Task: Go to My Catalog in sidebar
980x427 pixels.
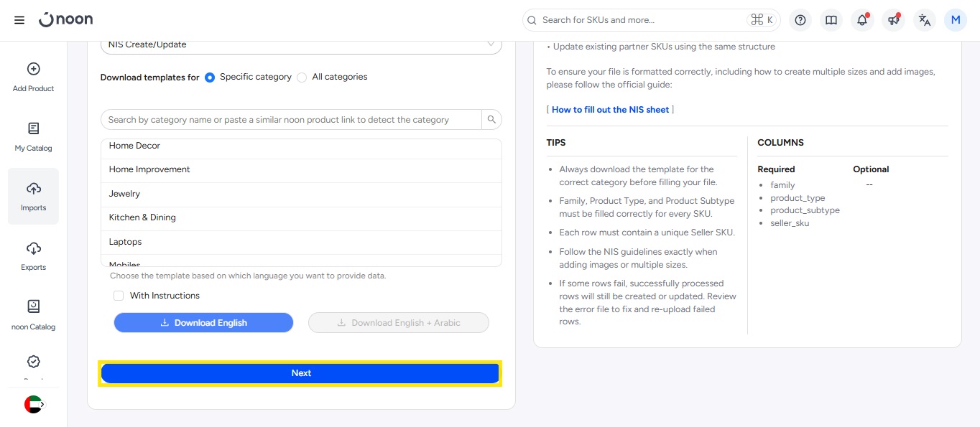Action: 33,136
